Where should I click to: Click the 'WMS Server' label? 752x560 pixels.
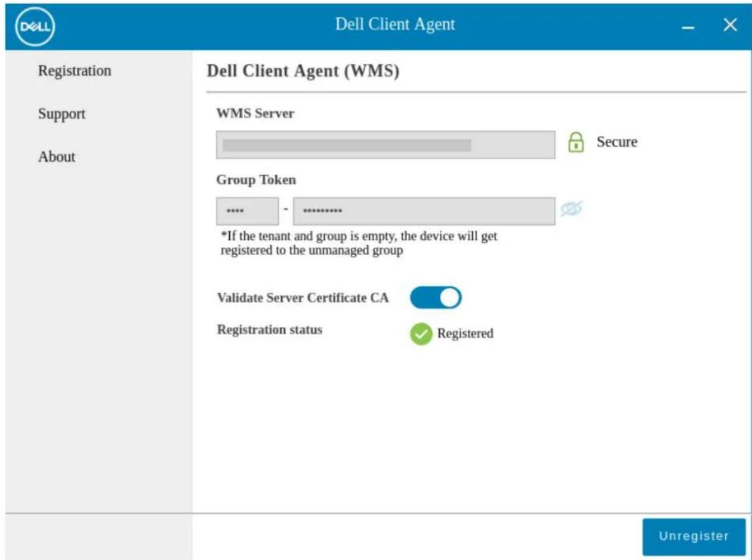tap(255, 113)
